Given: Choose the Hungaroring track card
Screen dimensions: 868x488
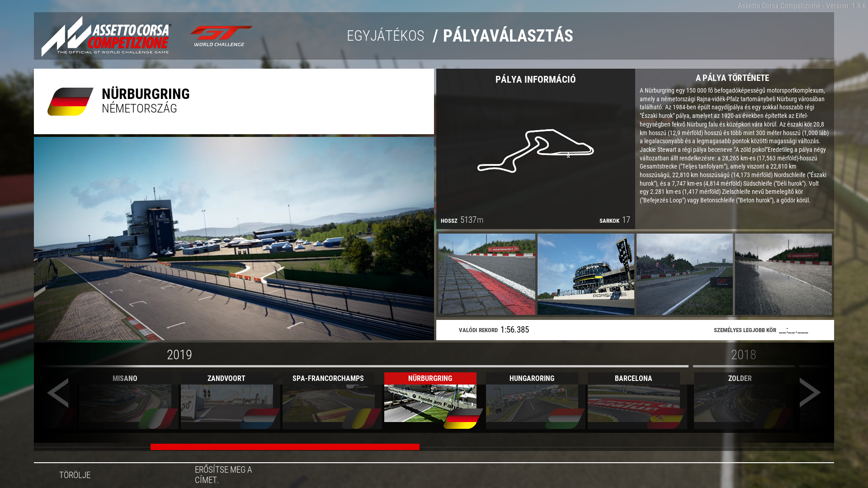Looking at the screenshot, I should (x=532, y=400).
